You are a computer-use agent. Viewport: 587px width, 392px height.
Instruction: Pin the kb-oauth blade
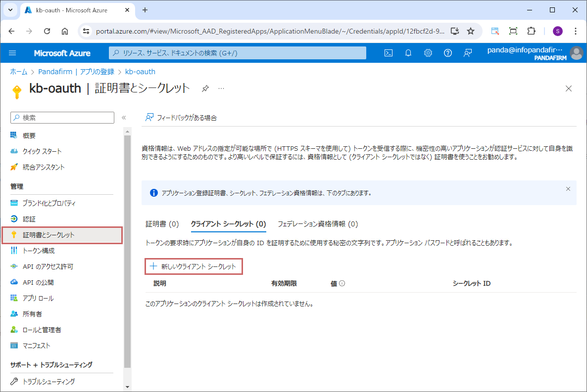tap(205, 88)
